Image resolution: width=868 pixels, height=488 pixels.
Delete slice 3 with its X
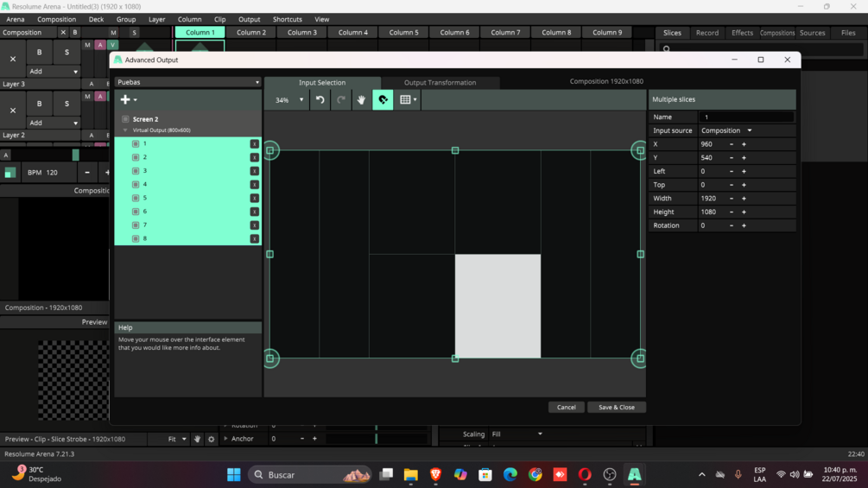click(255, 171)
